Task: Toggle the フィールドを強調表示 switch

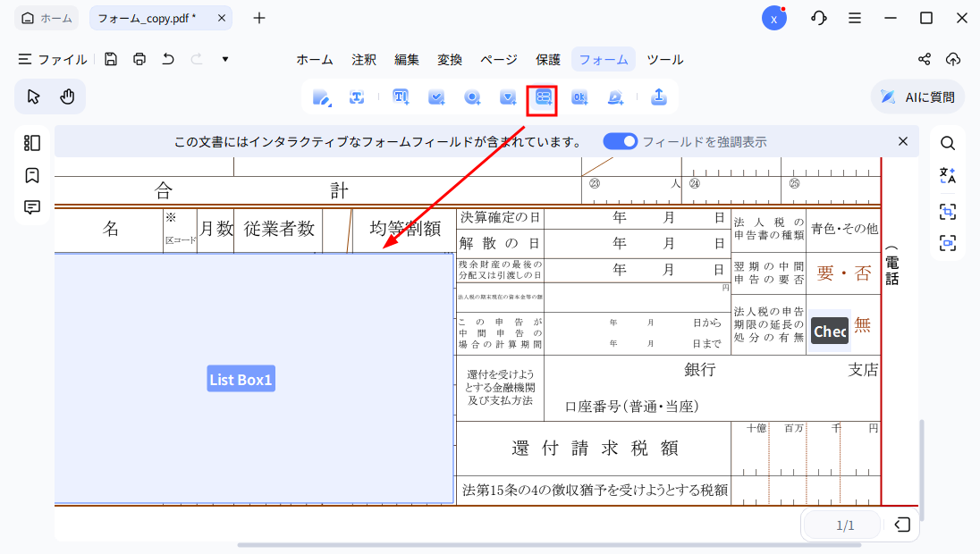Action: (620, 141)
